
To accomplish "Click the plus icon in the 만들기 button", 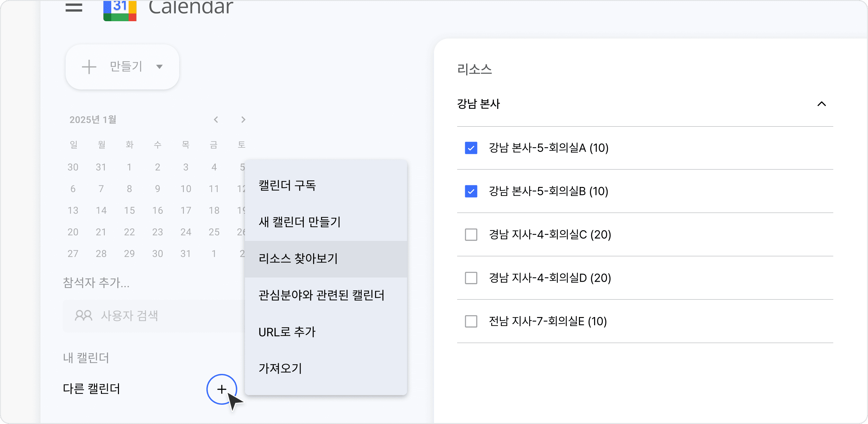I will tap(89, 66).
